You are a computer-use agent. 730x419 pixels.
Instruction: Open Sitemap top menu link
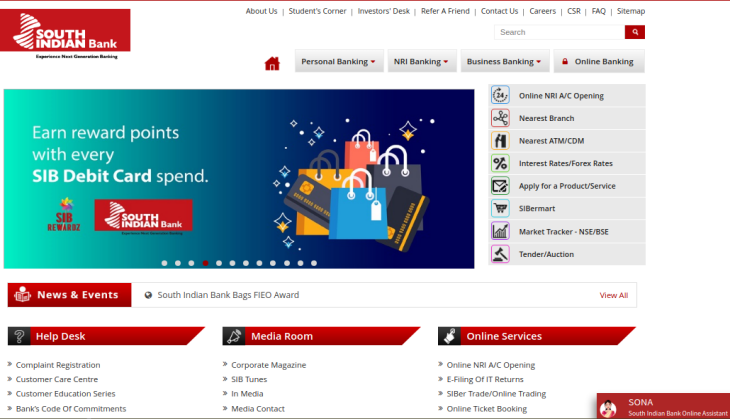tap(631, 11)
